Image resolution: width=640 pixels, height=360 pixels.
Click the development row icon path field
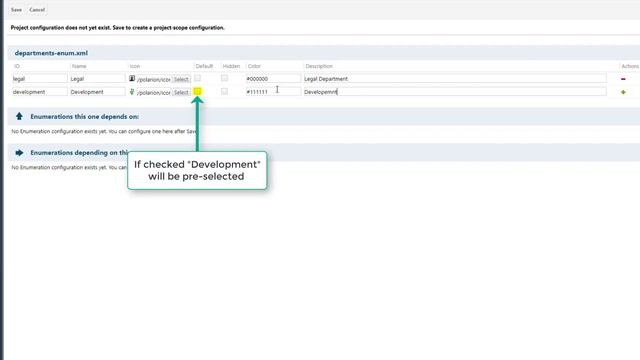pyautogui.click(x=154, y=92)
